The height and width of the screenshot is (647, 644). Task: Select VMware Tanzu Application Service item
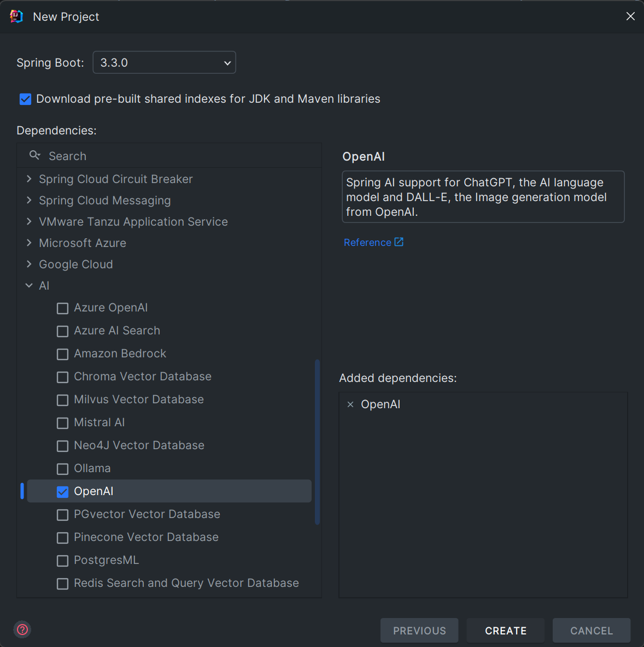(133, 222)
